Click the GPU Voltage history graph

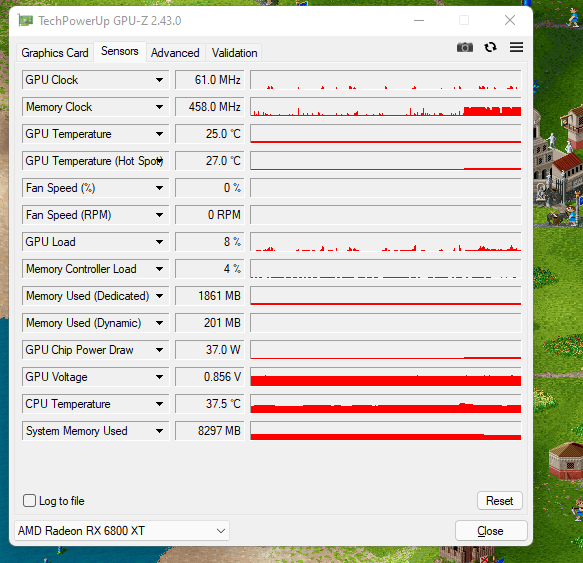386,377
